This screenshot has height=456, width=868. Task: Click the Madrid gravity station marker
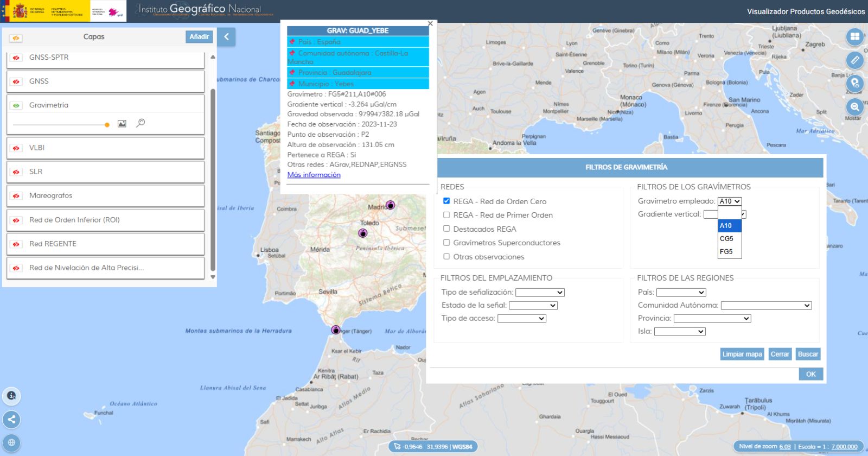(x=390, y=205)
